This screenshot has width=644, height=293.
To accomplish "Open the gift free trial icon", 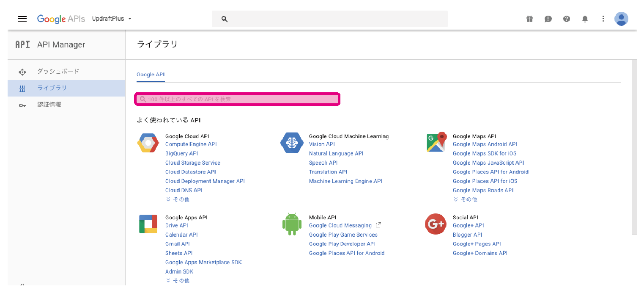I will (529, 19).
